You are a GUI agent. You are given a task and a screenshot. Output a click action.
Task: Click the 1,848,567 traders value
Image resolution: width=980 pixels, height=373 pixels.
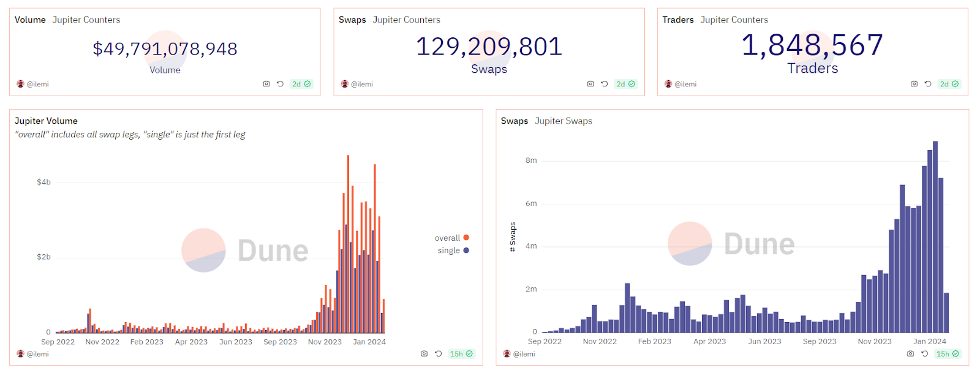click(812, 45)
